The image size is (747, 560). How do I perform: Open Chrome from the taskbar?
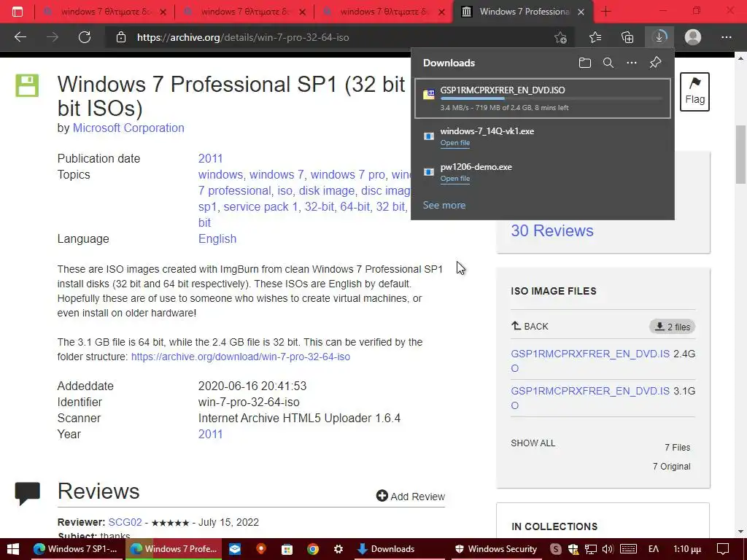point(312,549)
